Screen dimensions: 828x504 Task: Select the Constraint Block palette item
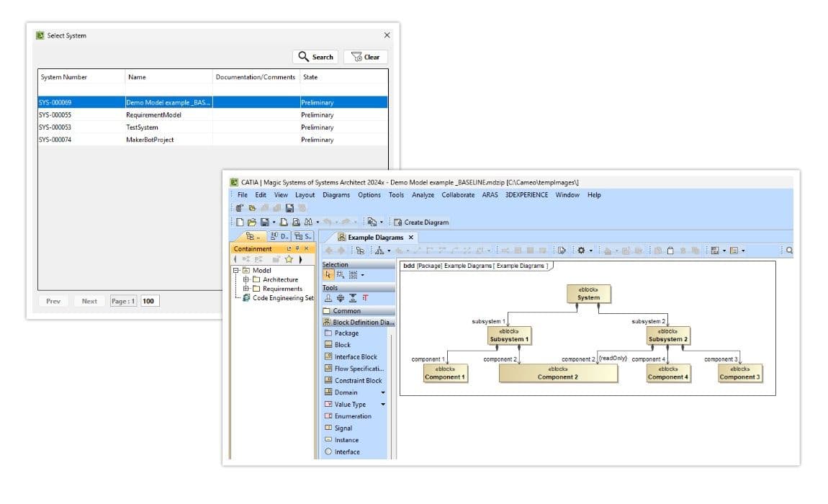353,381
